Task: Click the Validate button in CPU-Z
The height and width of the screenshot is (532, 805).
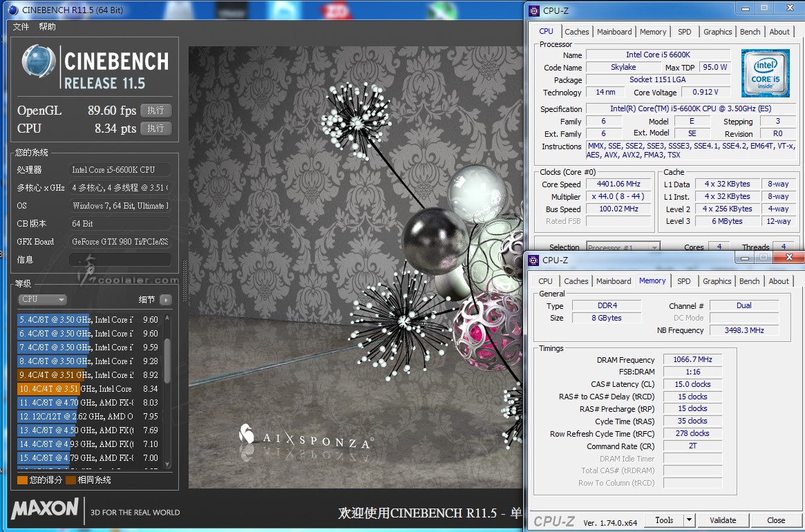Action: [x=723, y=520]
